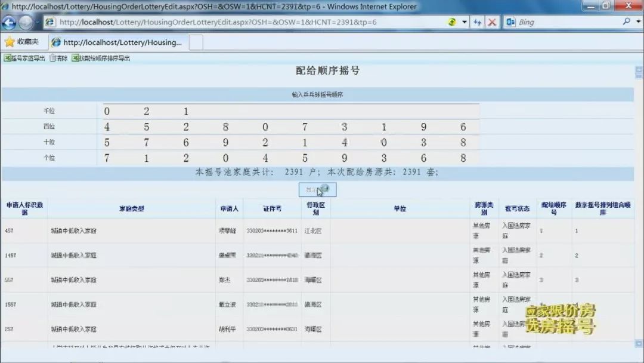Click the 配给顺序号 column header
644x363 pixels.
pos(553,208)
